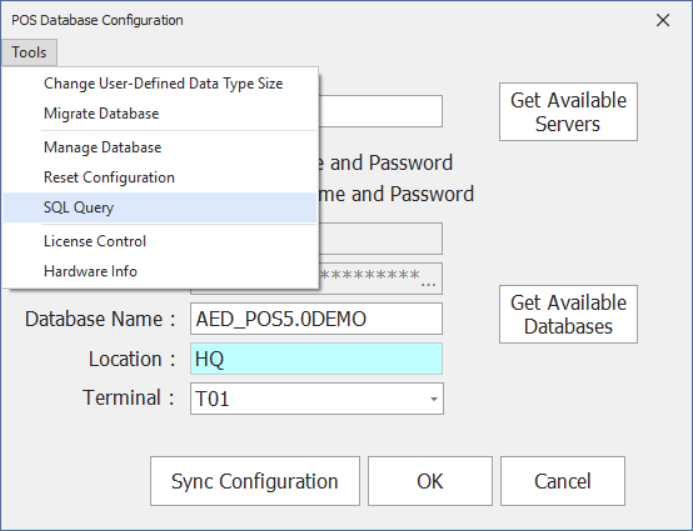Viewport: 693px width, 531px height.
Task: Click the server name input box
Action: [380, 111]
